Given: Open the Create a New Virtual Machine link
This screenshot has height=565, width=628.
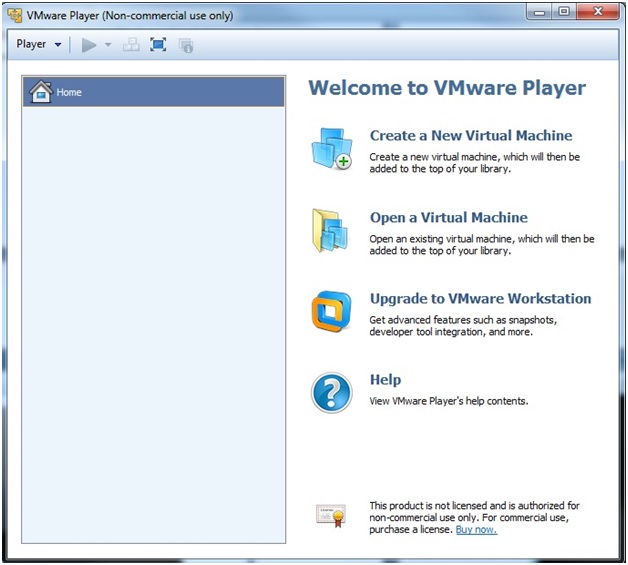Looking at the screenshot, I should click(471, 135).
